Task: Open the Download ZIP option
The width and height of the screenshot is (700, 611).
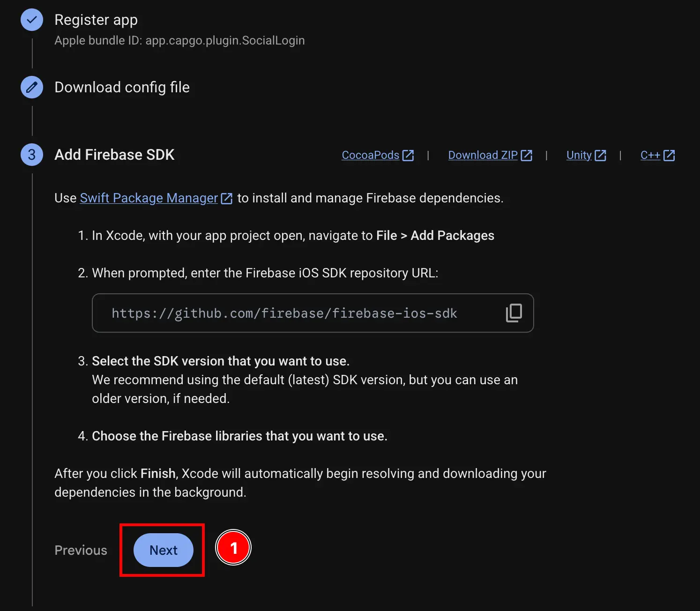Action: [x=483, y=155]
